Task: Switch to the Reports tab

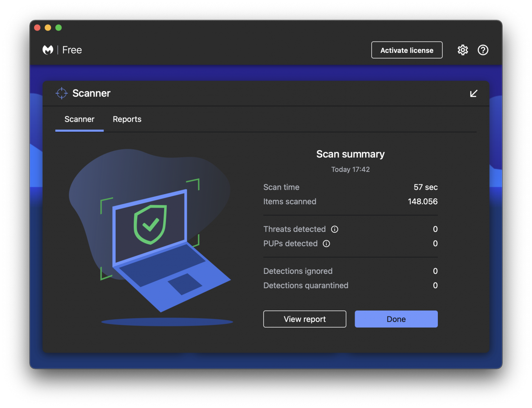Action: (x=127, y=119)
